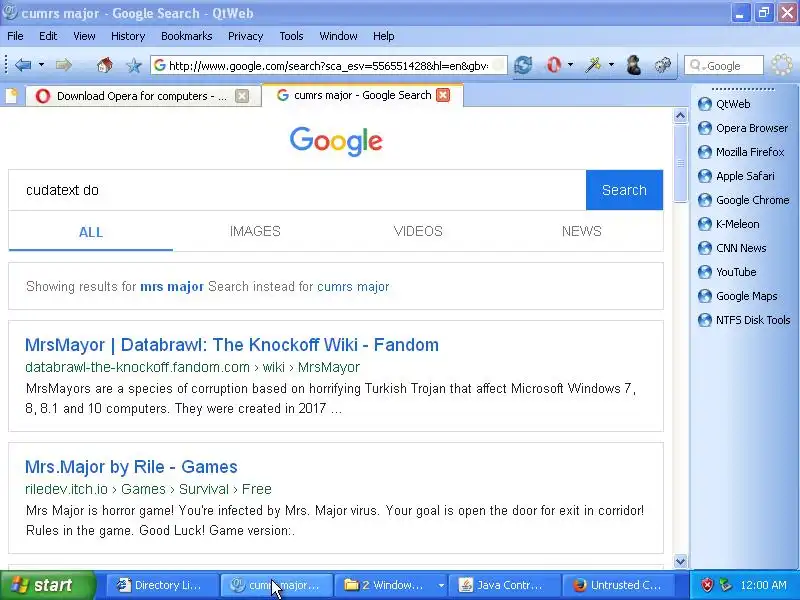
Task: Close the cumrs major Google Search tab
Action: [x=443, y=95]
